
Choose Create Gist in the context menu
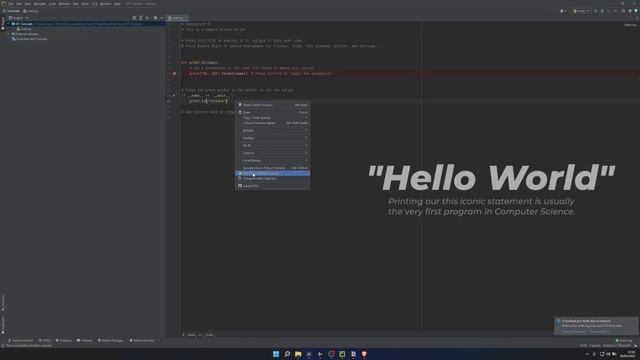point(272,186)
